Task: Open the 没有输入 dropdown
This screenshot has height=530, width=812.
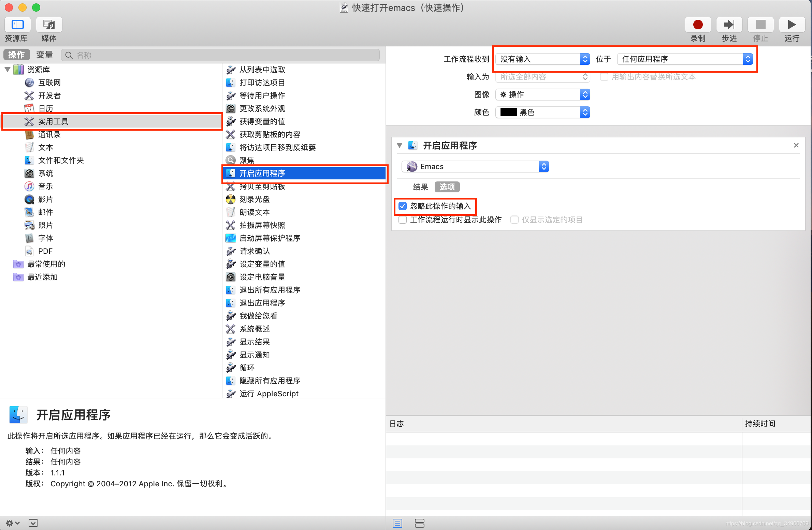Action: coord(542,59)
